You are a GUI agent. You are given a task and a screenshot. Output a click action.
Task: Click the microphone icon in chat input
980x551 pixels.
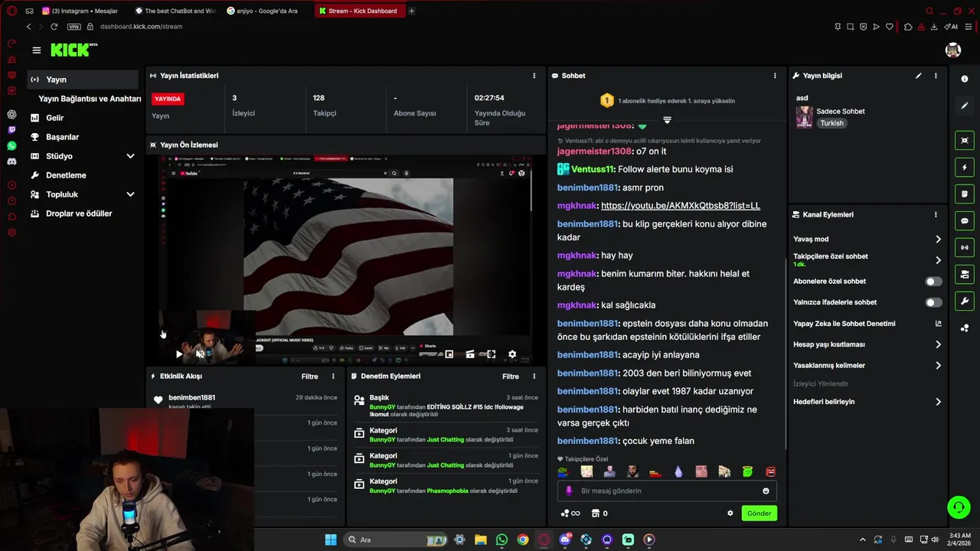568,491
